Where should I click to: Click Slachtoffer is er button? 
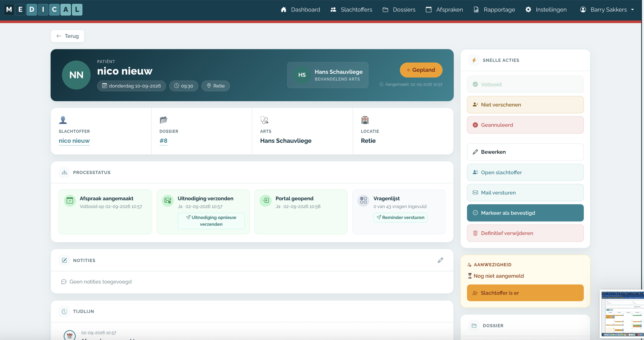point(525,293)
